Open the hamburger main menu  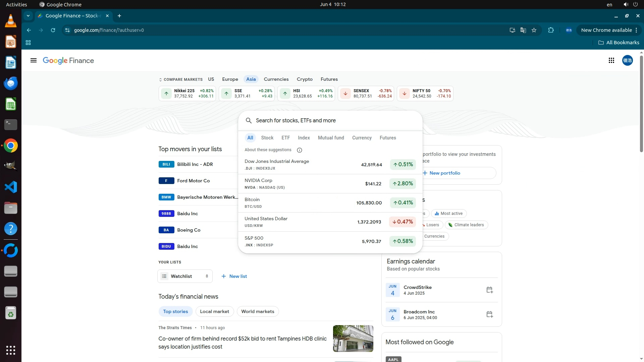[x=33, y=60]
